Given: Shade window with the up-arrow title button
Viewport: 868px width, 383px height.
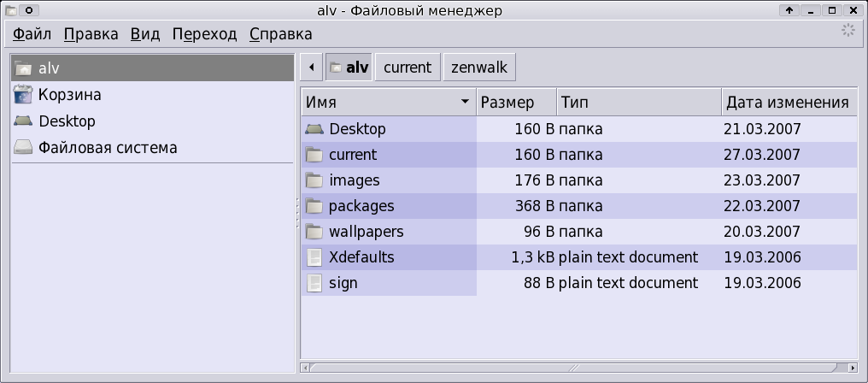Looking at the screenshot, I should coord(789,10).
